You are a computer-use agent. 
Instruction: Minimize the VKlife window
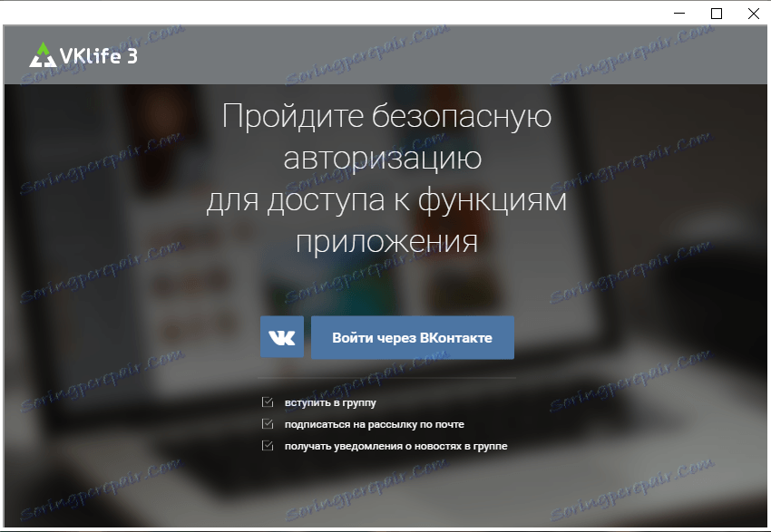click(x=679, y=14)
